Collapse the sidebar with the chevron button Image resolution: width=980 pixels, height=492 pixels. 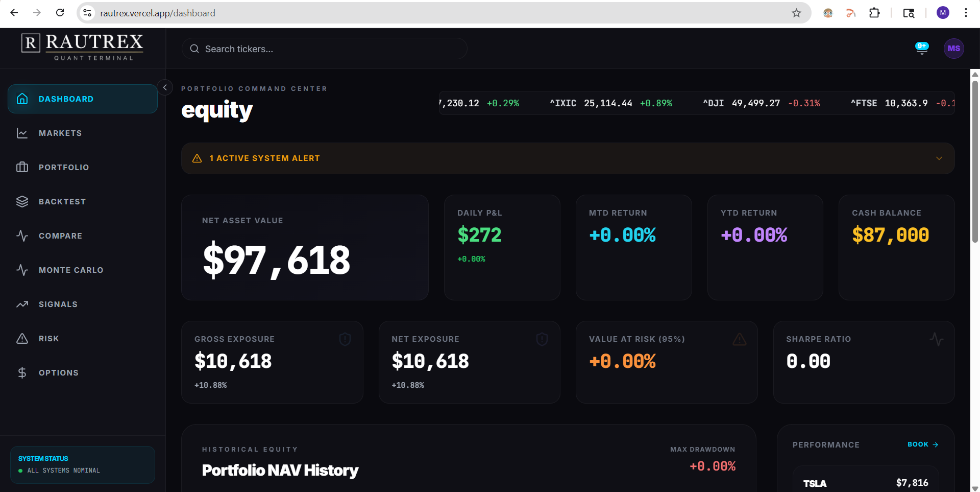point(165,87)
